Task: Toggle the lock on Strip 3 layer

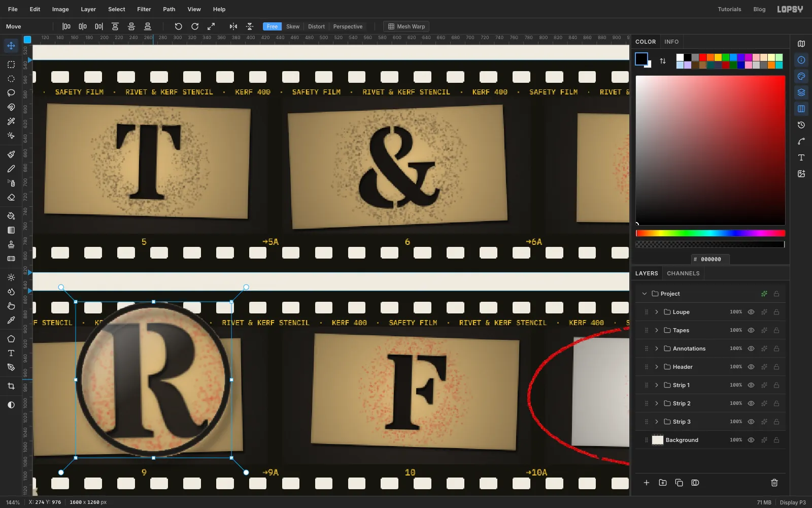Action: pyautogui.click(x=776, y=422)
